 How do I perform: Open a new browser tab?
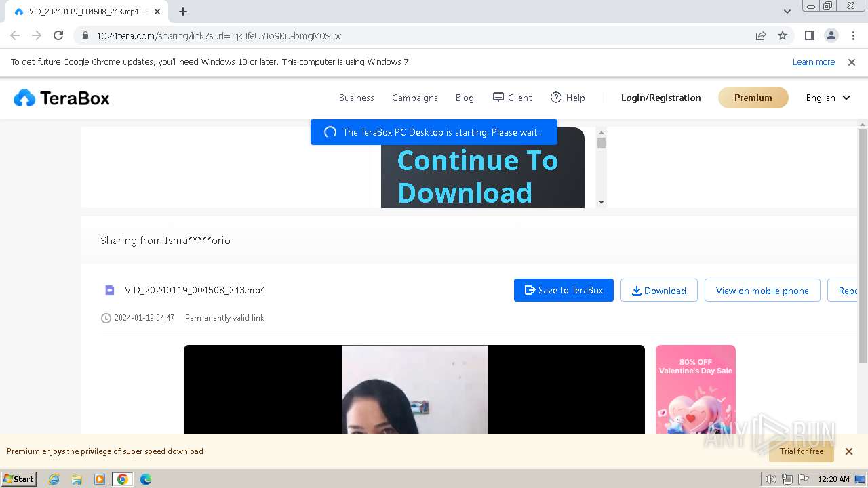coord(183,12)
